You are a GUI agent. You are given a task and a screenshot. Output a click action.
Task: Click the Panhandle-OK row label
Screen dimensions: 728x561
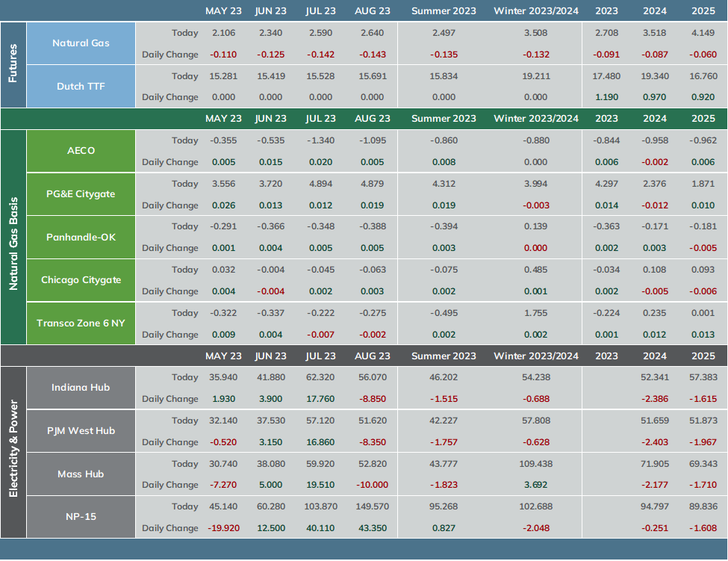[x=81, y=238]
